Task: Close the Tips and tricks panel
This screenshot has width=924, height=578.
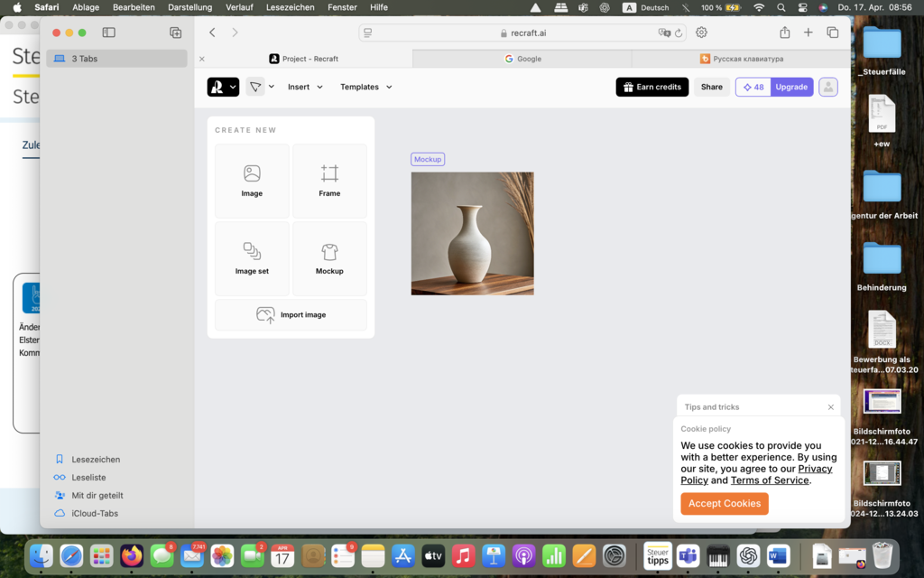Action: point(830,407)
